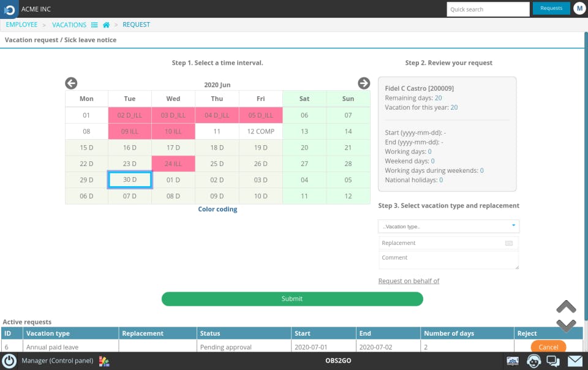Go to the next month with right arrow
Viewport: 588px width, 370px height.
[364, 83]
